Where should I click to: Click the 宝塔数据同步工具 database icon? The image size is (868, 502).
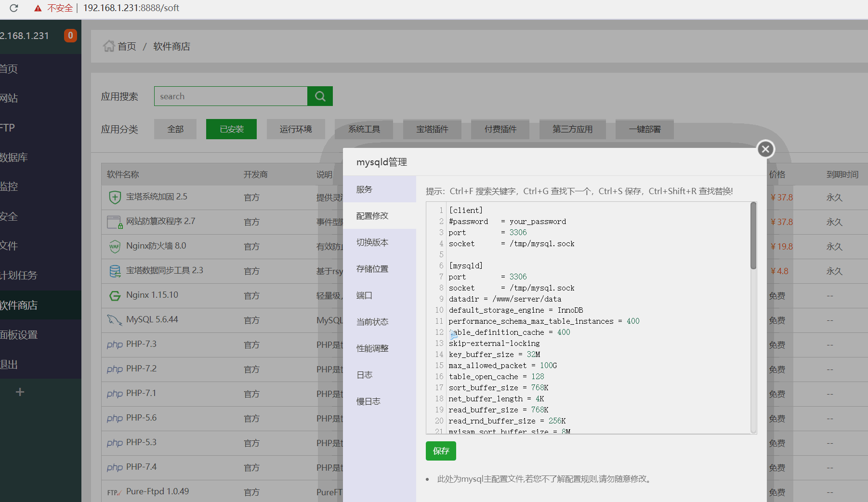[115, 271]
